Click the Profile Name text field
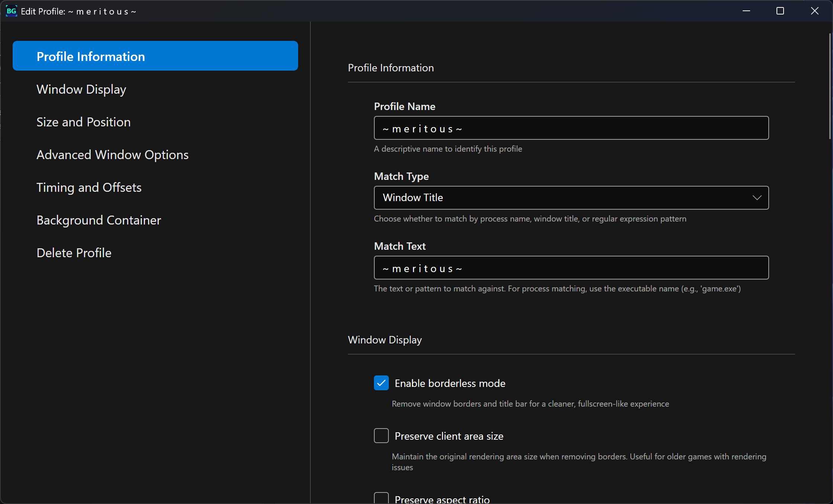Image resolution: width=833 pixels, height=504 pixels. coord(571,128)
